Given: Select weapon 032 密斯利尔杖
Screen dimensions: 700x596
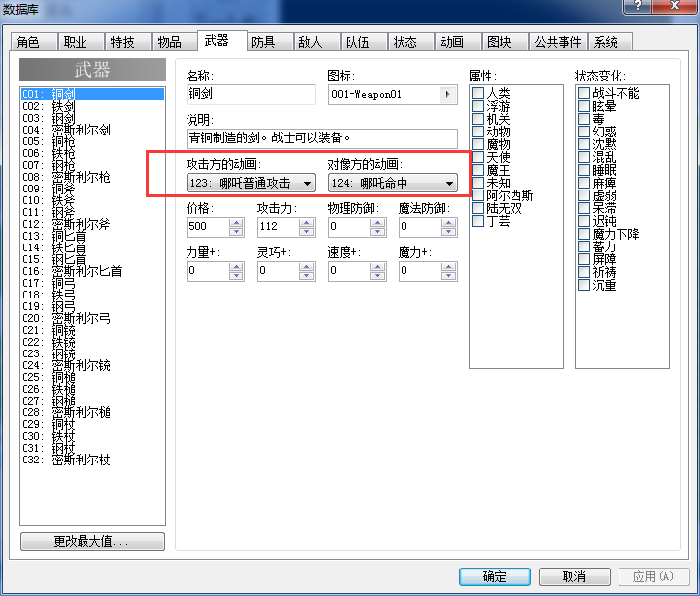Looking at the screenshot, I should (92, 460).
